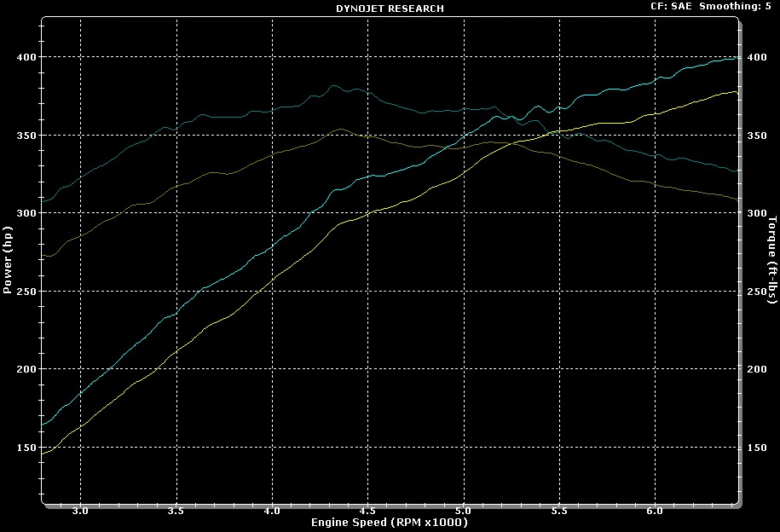Click the DYNOJET RESEARCH chart title
The image size is (780, 532).
[x=390, y=9]
